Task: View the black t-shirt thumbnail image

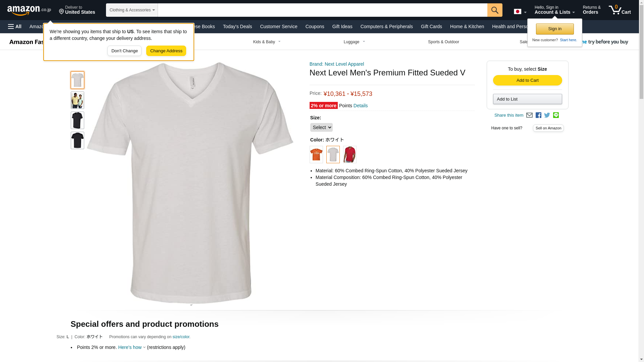Action: click(x=77, y=120)
